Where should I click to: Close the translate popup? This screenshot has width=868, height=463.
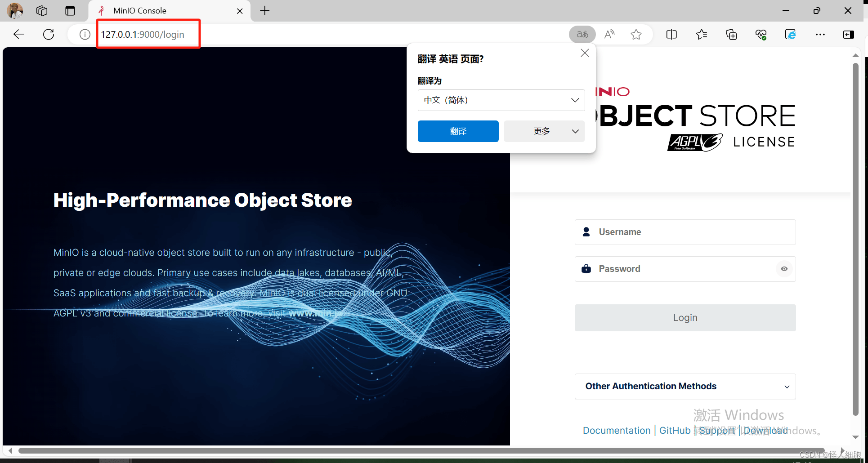coord(585,53)
